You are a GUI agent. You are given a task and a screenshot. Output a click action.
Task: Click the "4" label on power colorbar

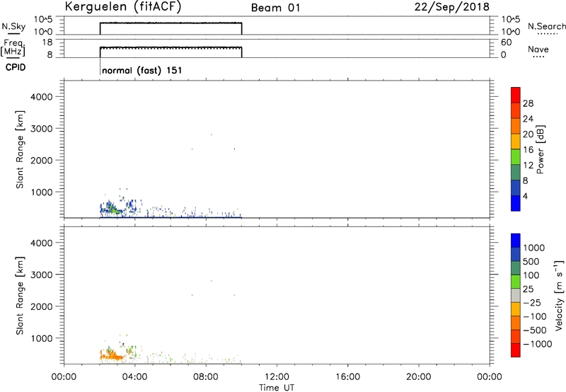pos(525,196)
